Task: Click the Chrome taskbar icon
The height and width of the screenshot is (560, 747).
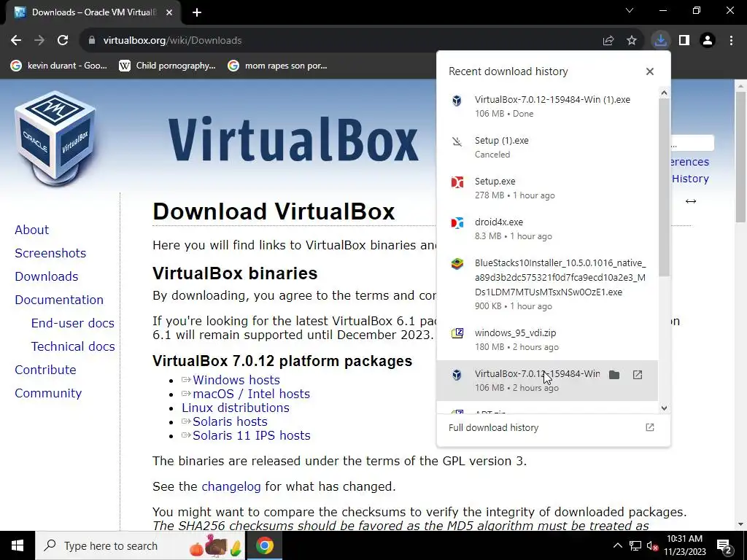Action: pos(264,545)
